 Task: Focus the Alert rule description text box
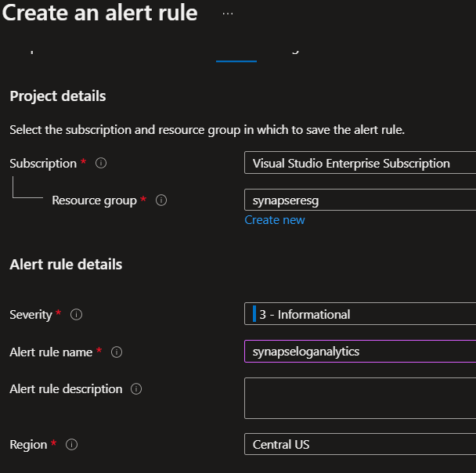pyautogui.click(x=360, y=398)
